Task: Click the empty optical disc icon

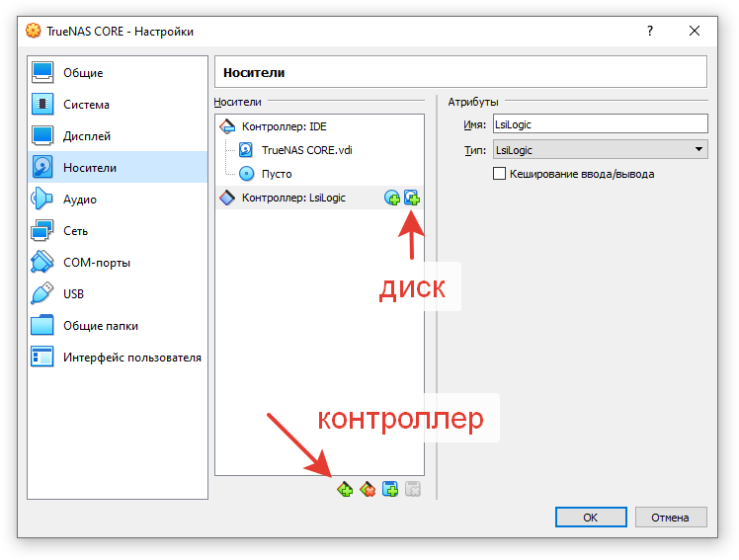Action: click(x=246, y=174)
